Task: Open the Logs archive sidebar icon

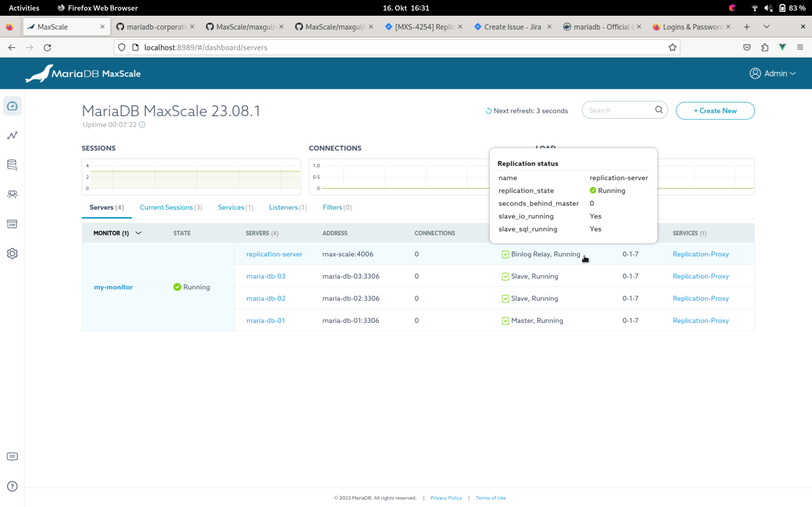Action: click(x=12, y=224)
